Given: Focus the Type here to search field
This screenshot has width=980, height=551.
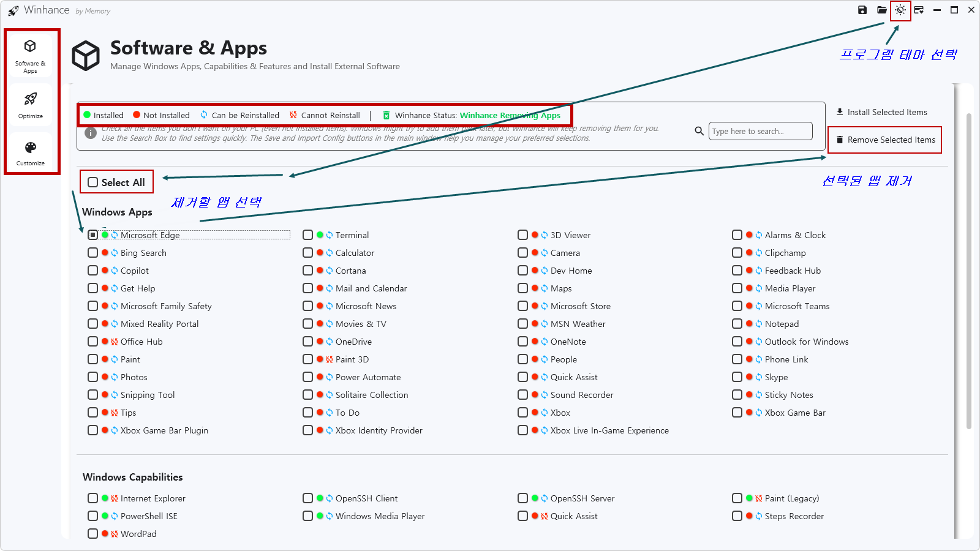Looking at the screenshot, I should click(761, 131).
